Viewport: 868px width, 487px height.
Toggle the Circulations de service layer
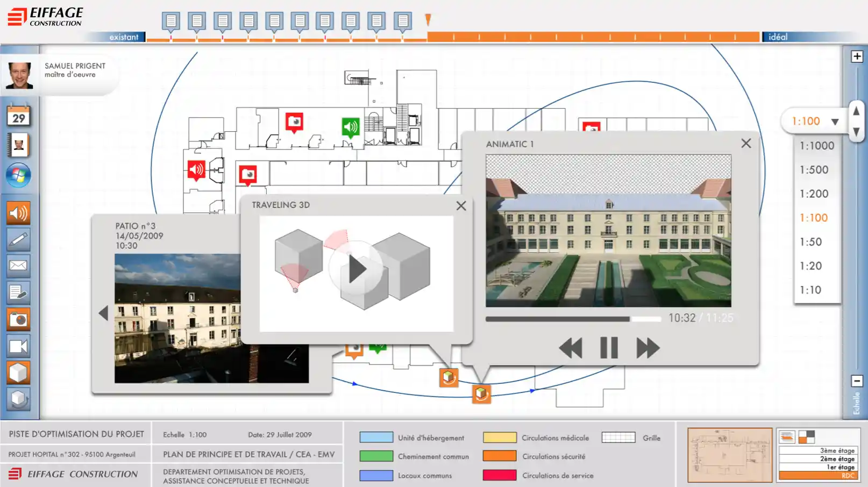pyautogui.click(x=499, y=475)
